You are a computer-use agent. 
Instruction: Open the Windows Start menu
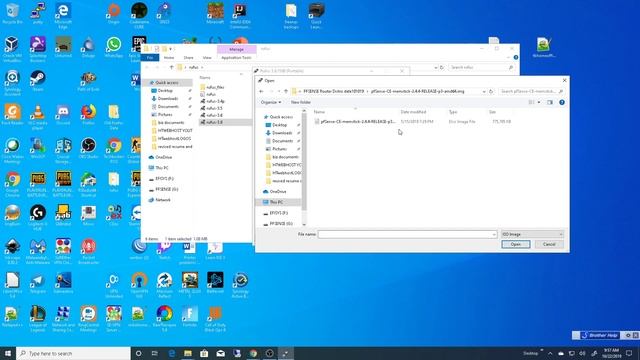pyautogui.click(x=8, y=353)
